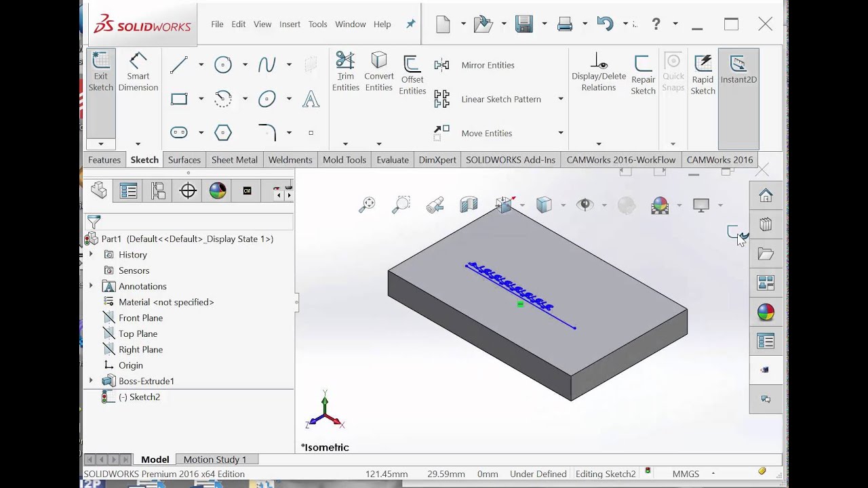This screenshot has width=868, height=488.
Task: Select the Spline sketch tool
Action: click(267, 65)
